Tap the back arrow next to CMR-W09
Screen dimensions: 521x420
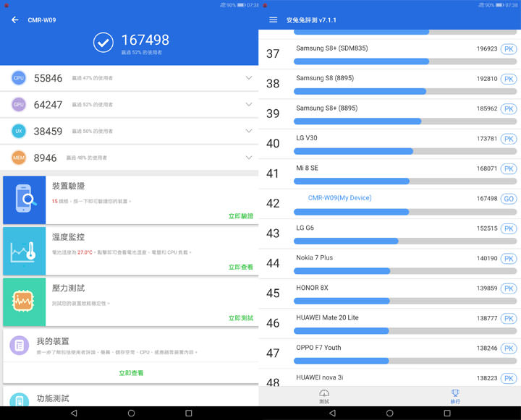click(15, 20)
